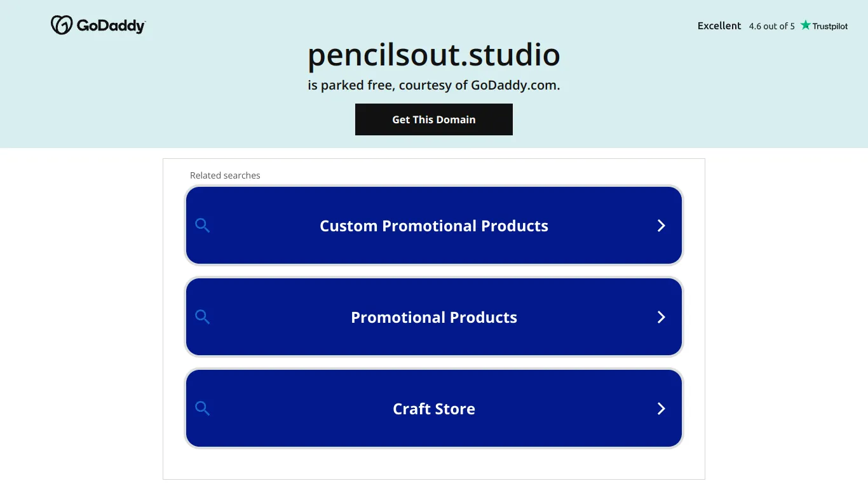This screenshot has height=488, width=868.
Task: Select the magnifier icon beside Custom Promotional Products
Action: 203,226
